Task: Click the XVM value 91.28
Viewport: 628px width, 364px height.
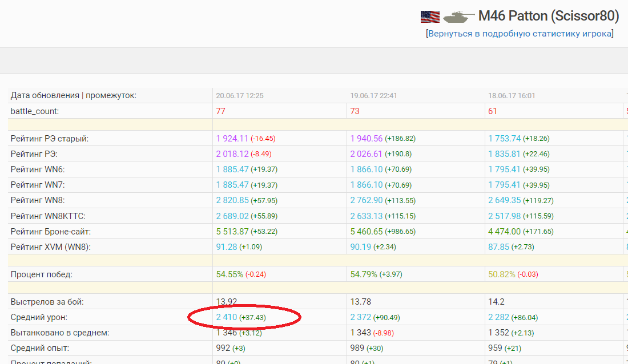Action: coord(227,247)
